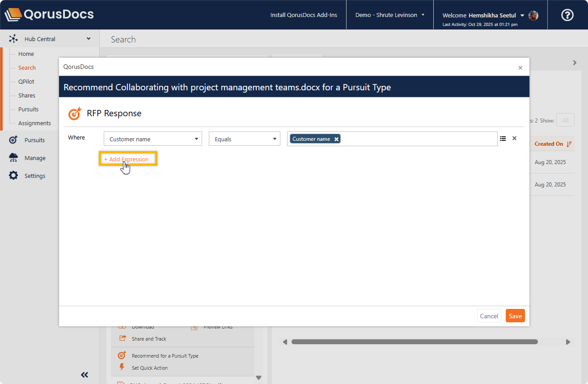Open the Equals operator dropdown
This screenshot has height=384, width=588.
point(244,139)
